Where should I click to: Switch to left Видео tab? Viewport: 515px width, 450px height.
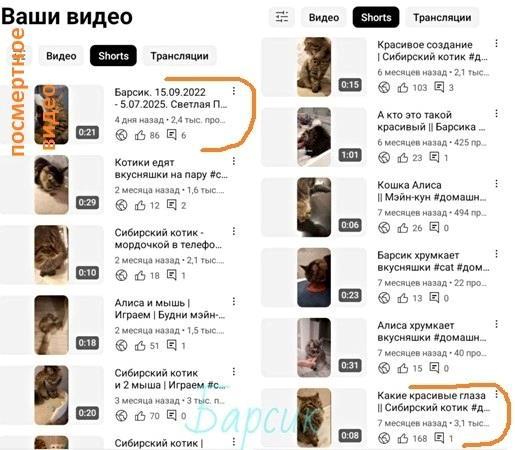(x=61, y=56)
